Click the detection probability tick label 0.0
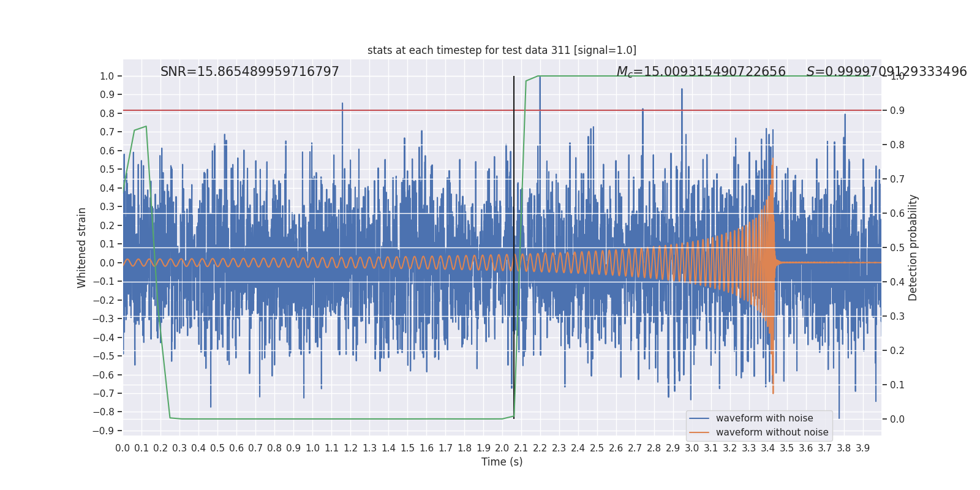 click(x=897, y=419)
